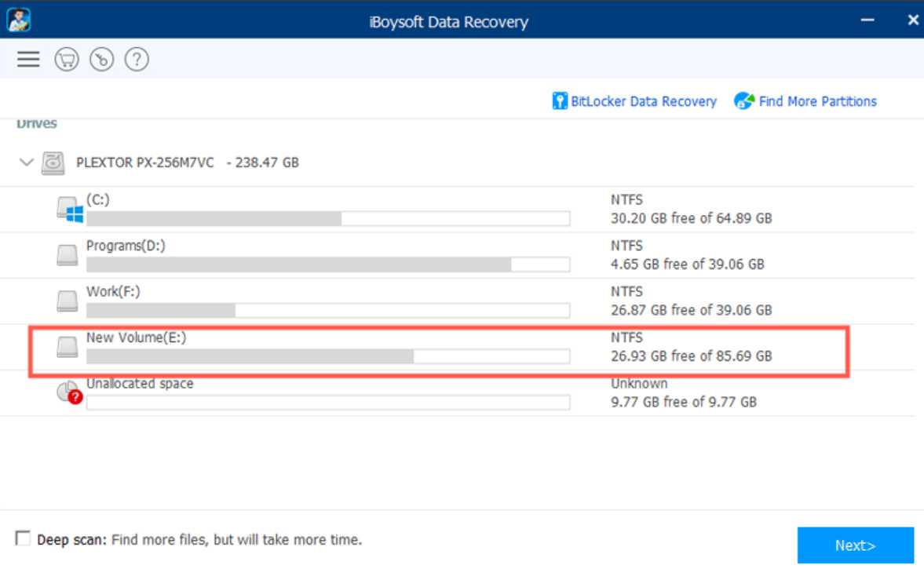Click the iBoysoft app logo
The height and width of the screenshot is (580, 924).
point(19,20)
